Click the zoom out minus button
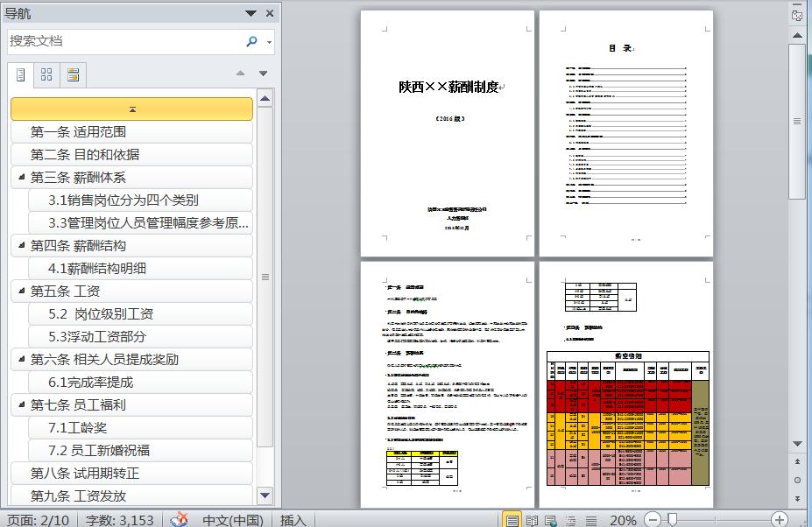Viewport: 812px width, 527px height. tap(652, 520)
